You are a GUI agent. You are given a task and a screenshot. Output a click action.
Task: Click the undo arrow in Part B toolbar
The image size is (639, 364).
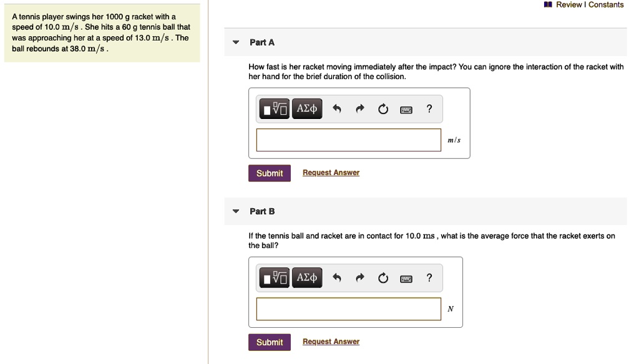pos(337,279)
